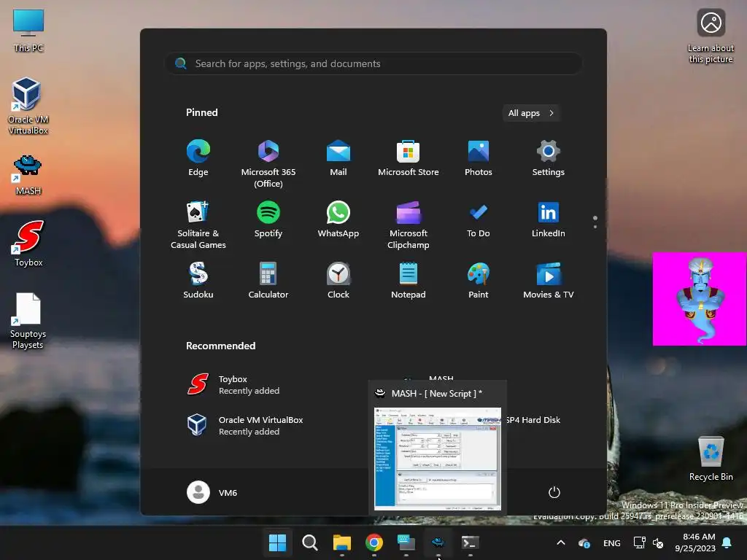Open Microsoft Store from Start menu
Image resolution: width=747 pixels, height=560 pixels.
pyautogui.click(x=409, y=158)
